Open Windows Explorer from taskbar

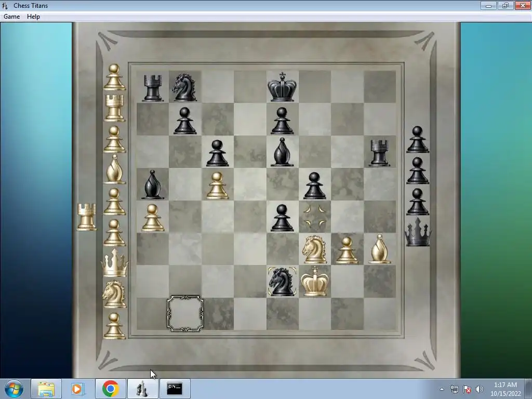(x=46, y=389)
